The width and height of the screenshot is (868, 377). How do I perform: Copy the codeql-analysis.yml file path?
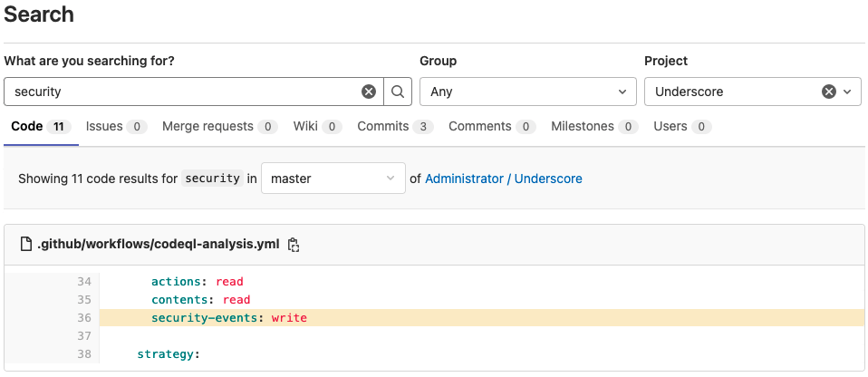point(294,245)
